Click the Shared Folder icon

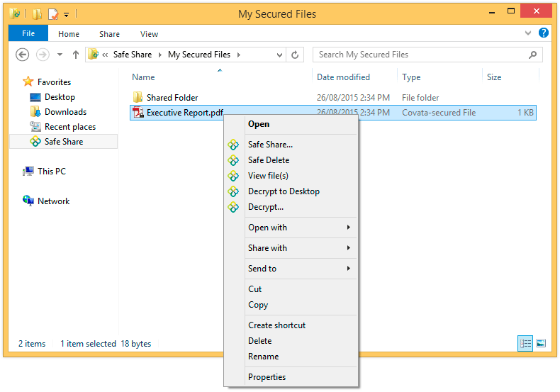(x=138, y=97)
